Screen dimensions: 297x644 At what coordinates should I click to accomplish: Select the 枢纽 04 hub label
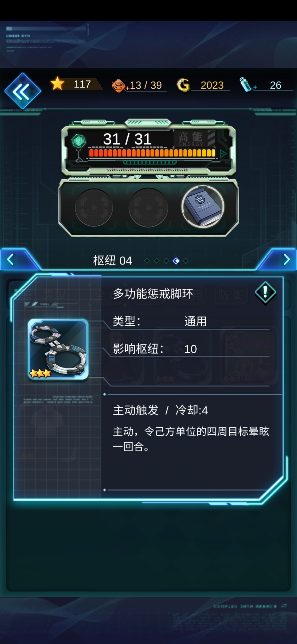pos(112,261)
